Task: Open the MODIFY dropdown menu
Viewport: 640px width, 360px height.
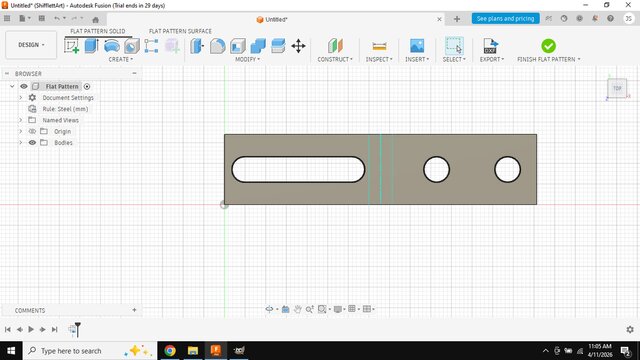Action: 247,59
